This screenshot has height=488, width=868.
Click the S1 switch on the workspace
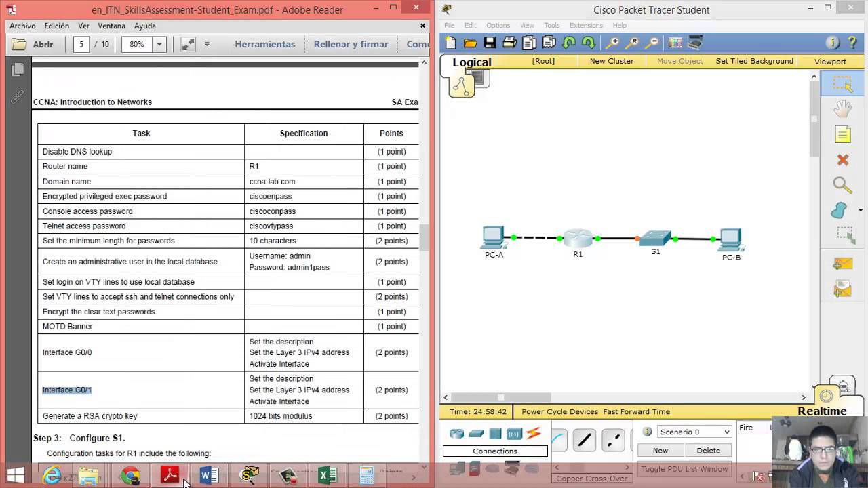(655, 238)
